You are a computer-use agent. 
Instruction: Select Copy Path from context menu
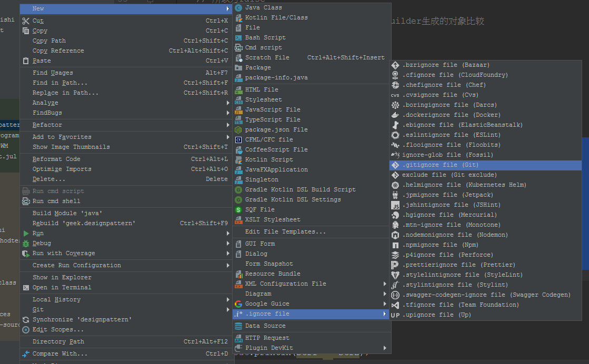click(126, 41)
